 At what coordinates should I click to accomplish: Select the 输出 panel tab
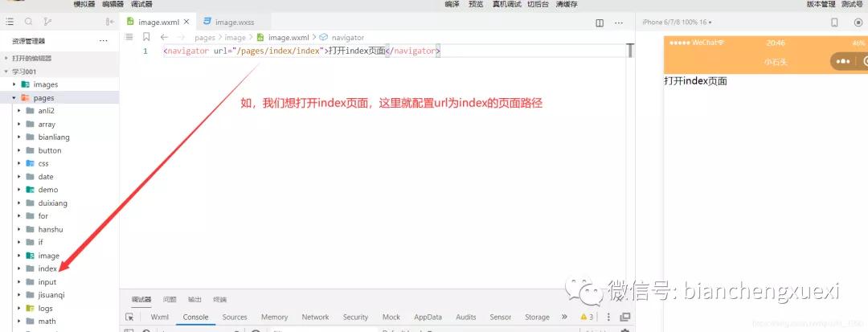194,299
